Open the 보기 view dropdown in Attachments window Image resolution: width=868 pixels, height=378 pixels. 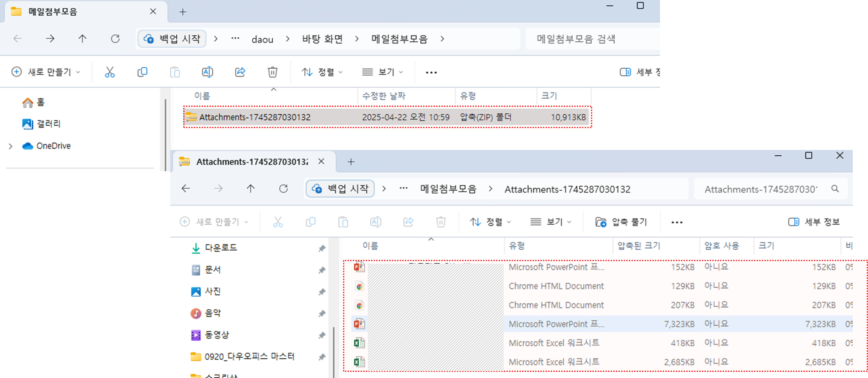(551, 222)
